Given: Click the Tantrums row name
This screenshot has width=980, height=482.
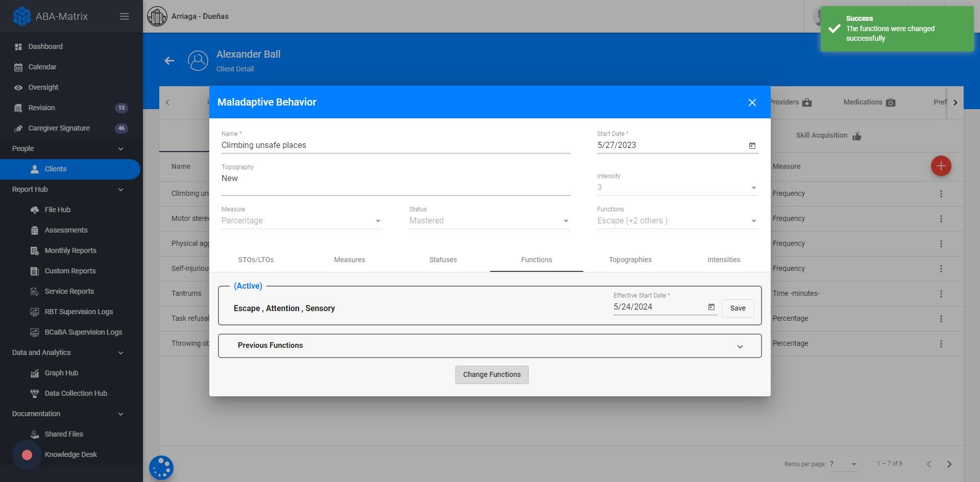Looking at the screenshot, I should 186,294.
